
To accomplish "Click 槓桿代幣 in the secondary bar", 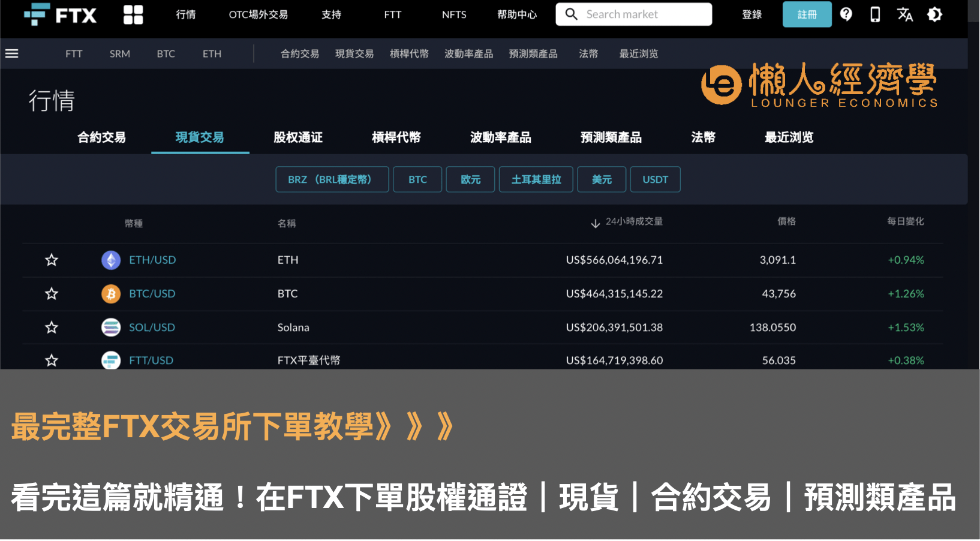I will (x=409, y=53).
